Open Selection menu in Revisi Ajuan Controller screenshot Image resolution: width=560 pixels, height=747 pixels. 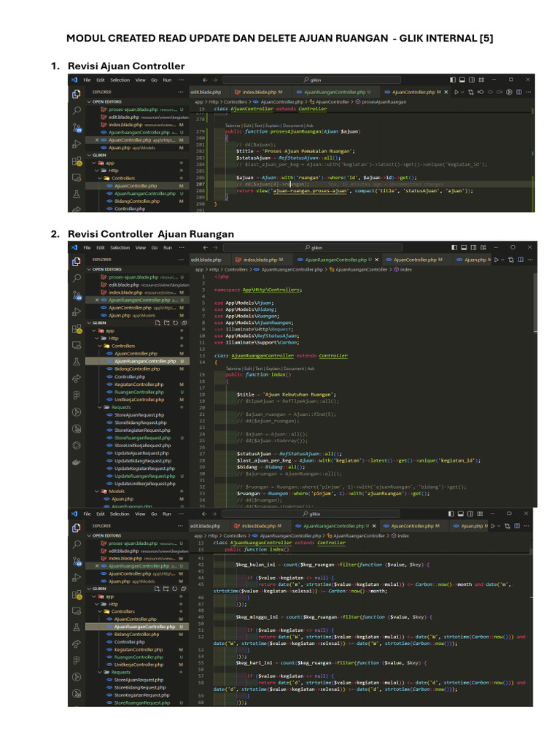120,80
